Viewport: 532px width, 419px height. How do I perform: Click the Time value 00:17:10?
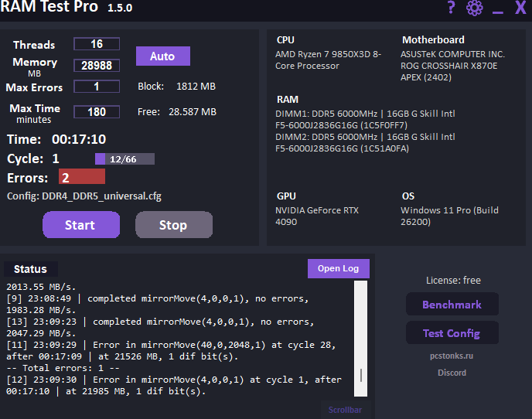point(79,139)
